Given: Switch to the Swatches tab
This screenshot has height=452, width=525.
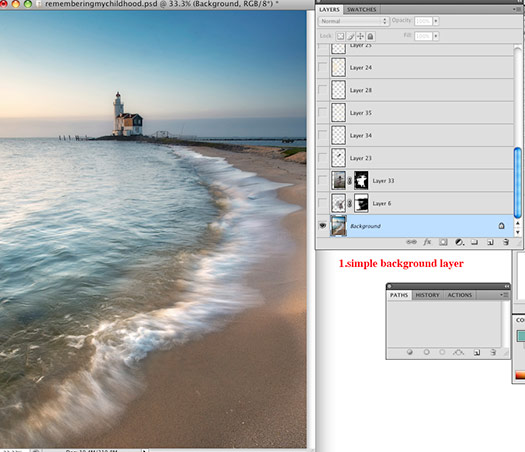Looking at the screenshot, I should tap(361, 10).
